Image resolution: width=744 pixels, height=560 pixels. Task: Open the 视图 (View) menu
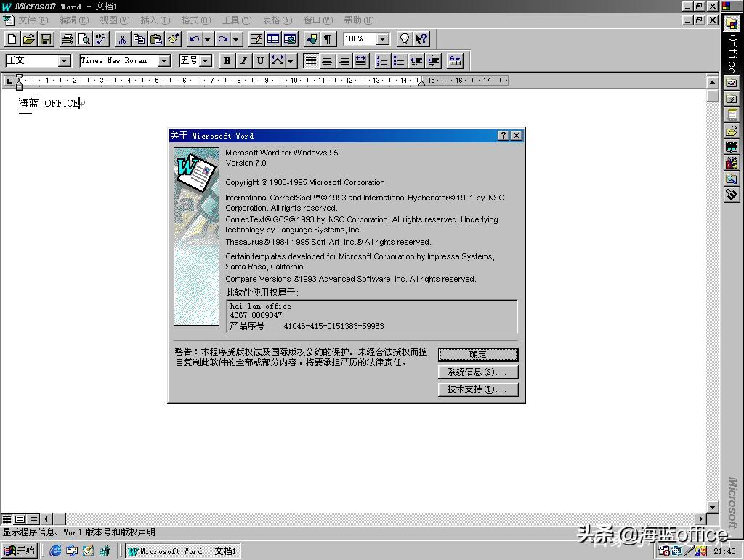click(x=114, y=20)
